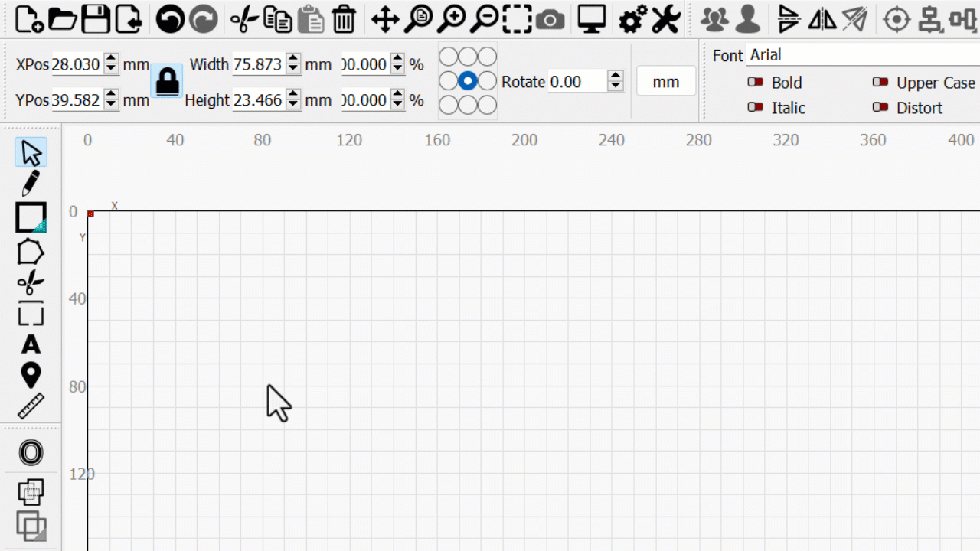Select the top-left anchor point radio button
Screen dimensions: 980x551
[x=448, y=57]
